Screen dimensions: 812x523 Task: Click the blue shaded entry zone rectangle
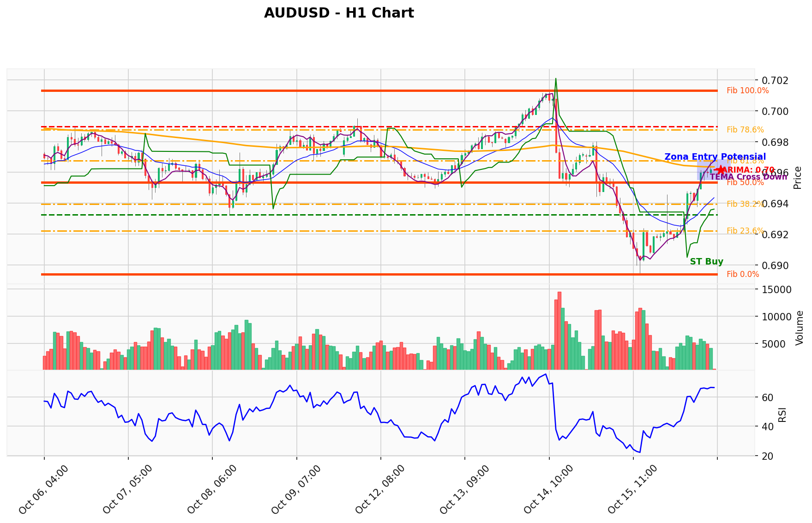click(x=713, y=169)
